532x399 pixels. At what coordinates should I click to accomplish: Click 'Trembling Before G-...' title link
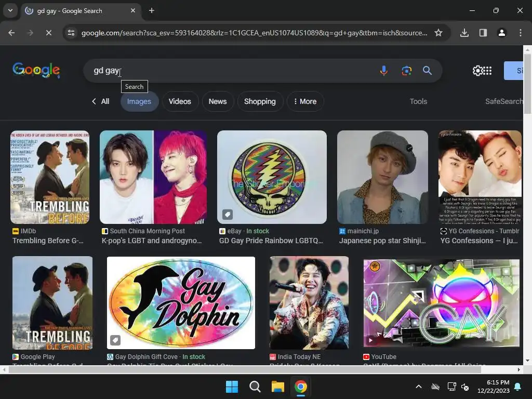click(48, 241)
